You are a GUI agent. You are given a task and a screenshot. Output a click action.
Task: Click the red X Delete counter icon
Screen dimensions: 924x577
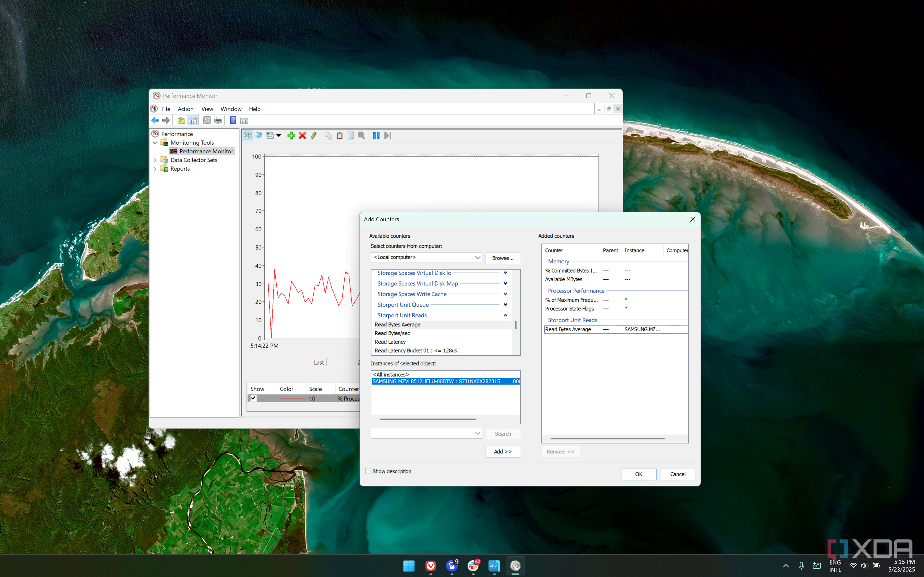pyautogui.click(x=302, y=135)
